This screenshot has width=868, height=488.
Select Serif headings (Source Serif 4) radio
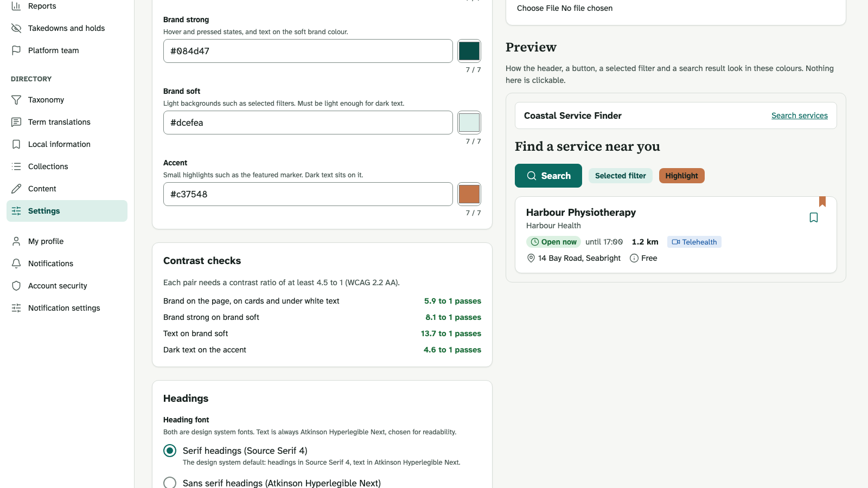coord(170,451)
